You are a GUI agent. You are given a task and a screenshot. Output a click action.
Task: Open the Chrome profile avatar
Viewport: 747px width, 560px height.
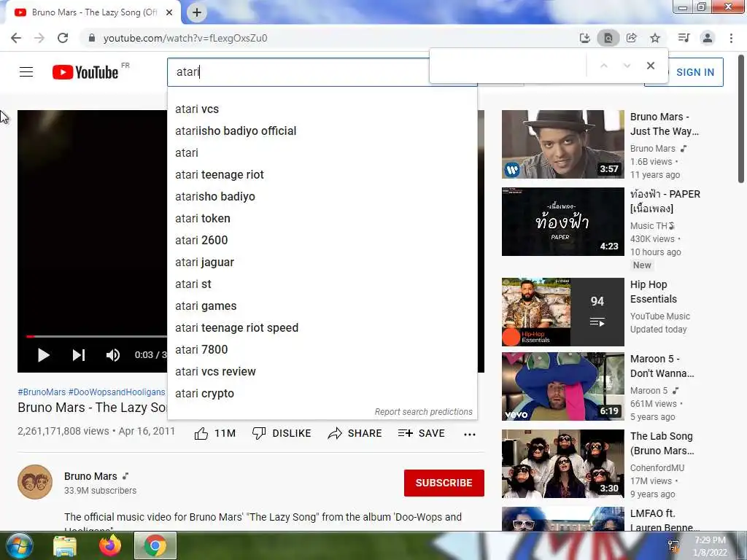point(708,38)
